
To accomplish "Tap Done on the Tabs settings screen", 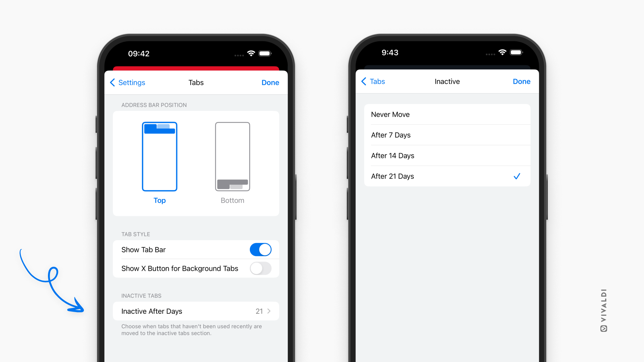I will [x=270, y=82].
